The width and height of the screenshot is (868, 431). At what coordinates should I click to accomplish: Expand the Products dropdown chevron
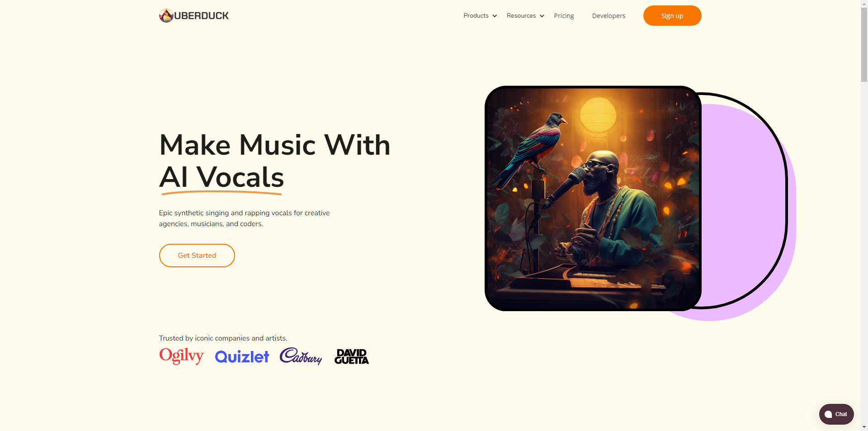point(495,16)
